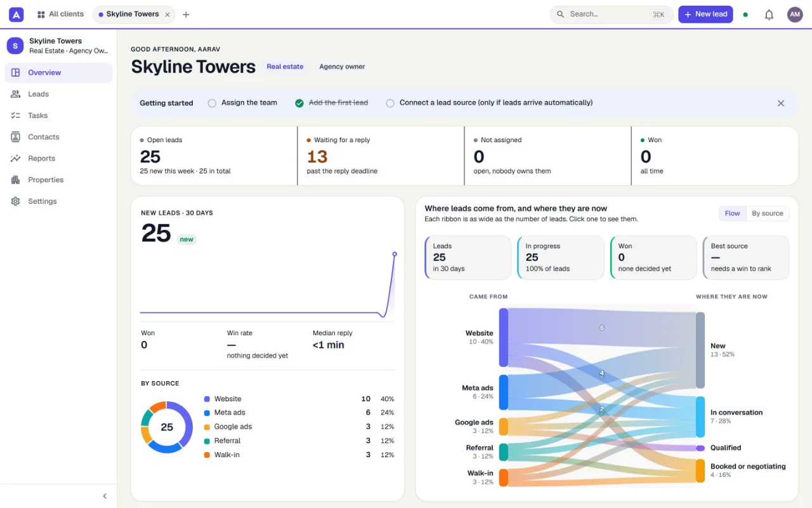Image resolution: width=812 pixels, height=508 pixels.
Task: Click the Skyline Towers workspace avatar
Action: pos(15,46)
